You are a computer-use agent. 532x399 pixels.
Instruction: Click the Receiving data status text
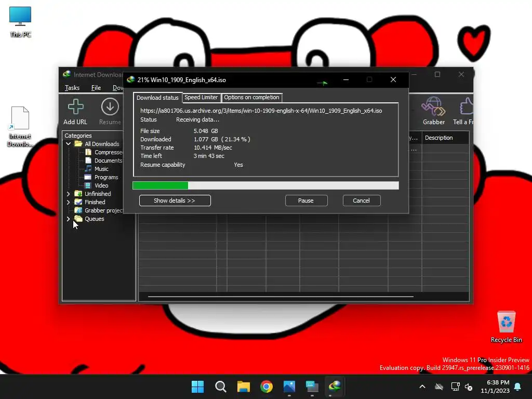197,120
